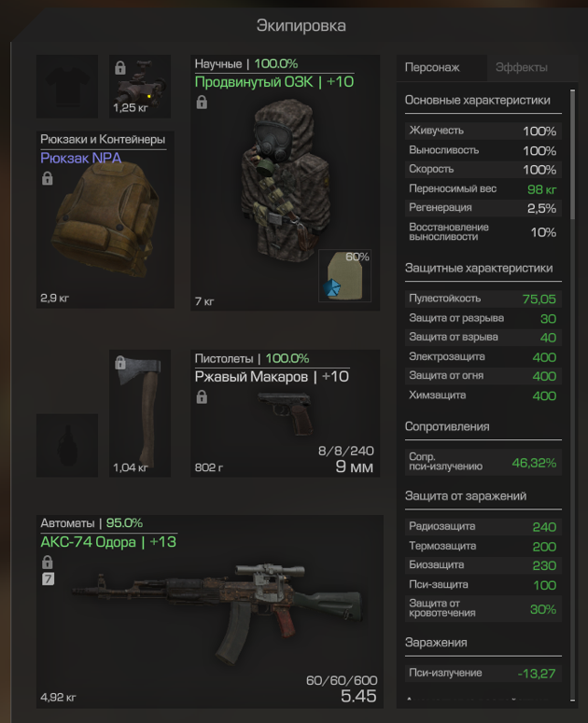The height and width of the screenshot is (723, 588).
Task: Toggle the lock on Рюкзак NPA
Action: [47, 178]
